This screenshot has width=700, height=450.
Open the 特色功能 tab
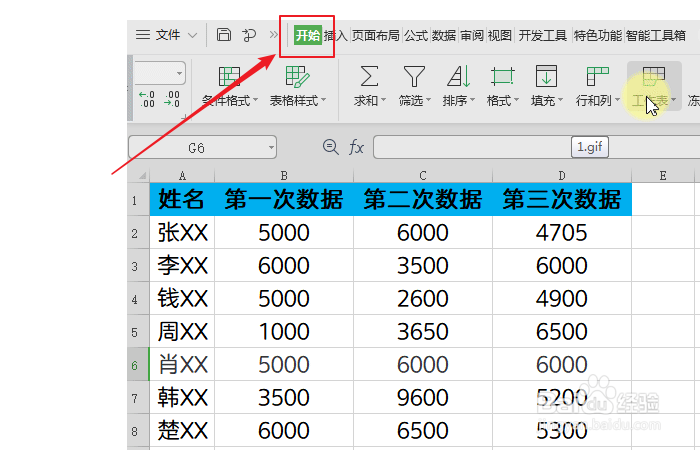click(597, 35)
